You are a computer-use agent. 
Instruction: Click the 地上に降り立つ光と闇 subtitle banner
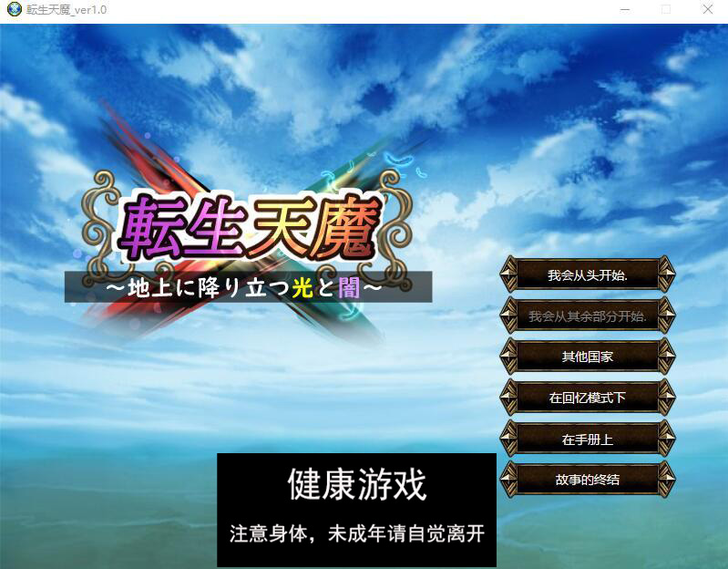tap(249, 287)
